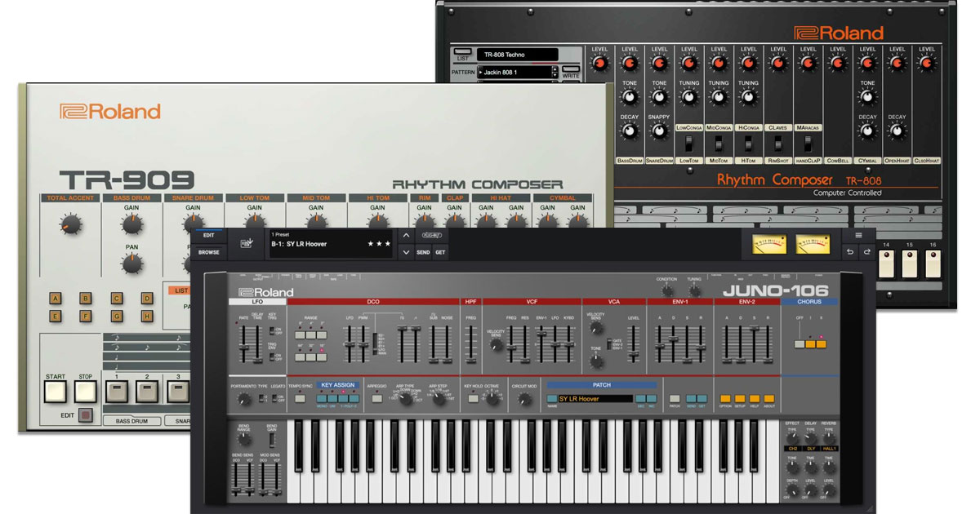Open the hamburger menu icon near the VU meters
Screen dimensions: 980x514
coord(858,235)
